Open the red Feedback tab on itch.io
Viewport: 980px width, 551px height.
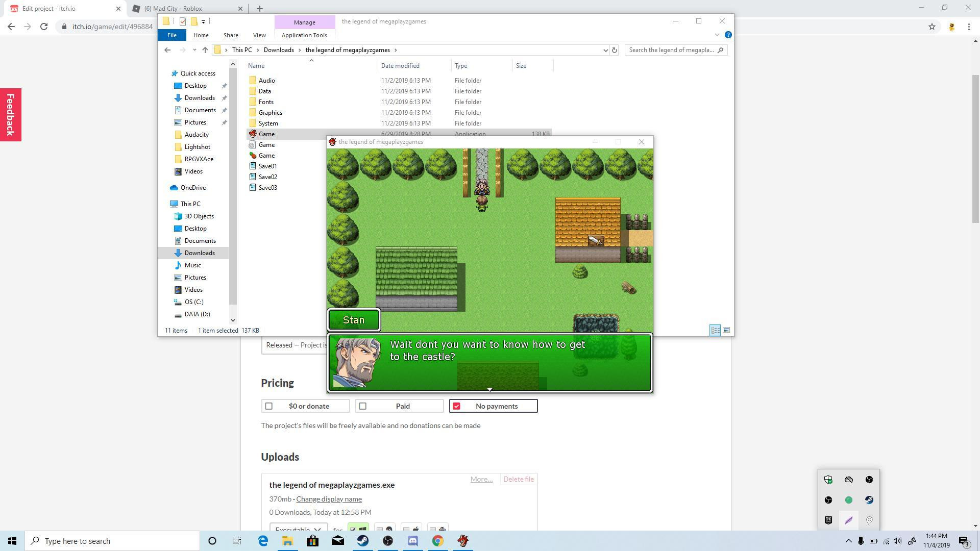[x=10, y=114]
